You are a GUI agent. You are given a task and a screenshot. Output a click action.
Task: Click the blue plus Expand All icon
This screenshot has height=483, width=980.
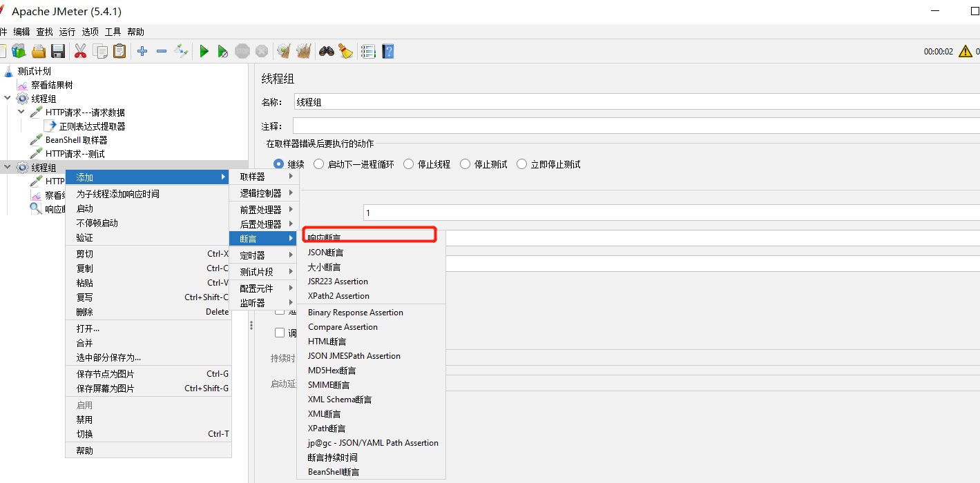[x=142, y=51]
